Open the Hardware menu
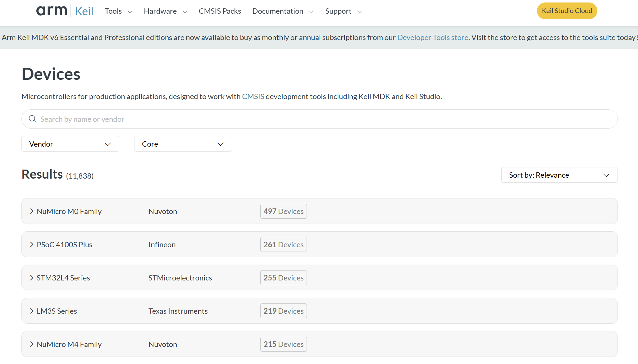Image resolution: width=638 pixels, height=364 pixels. coord(165,11)
